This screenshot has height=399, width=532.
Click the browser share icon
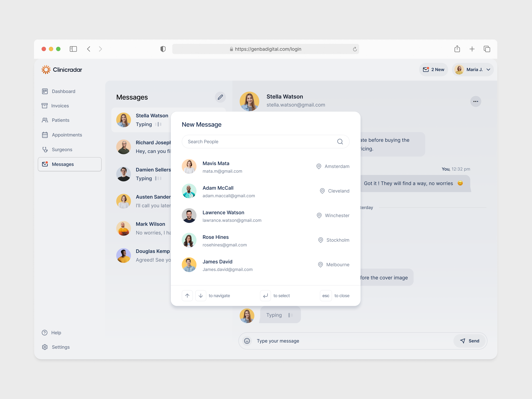coord(457,49)
